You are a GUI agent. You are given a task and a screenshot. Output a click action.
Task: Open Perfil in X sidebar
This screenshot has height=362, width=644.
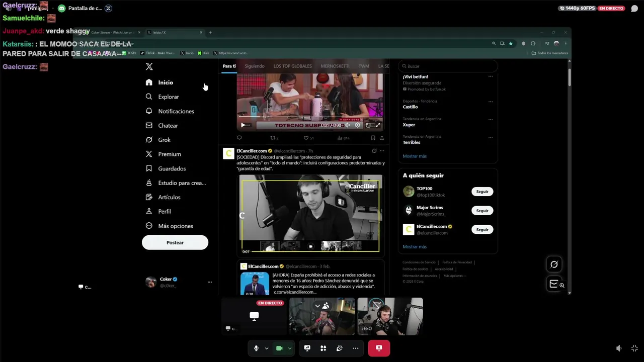click(x=158, y=212)
